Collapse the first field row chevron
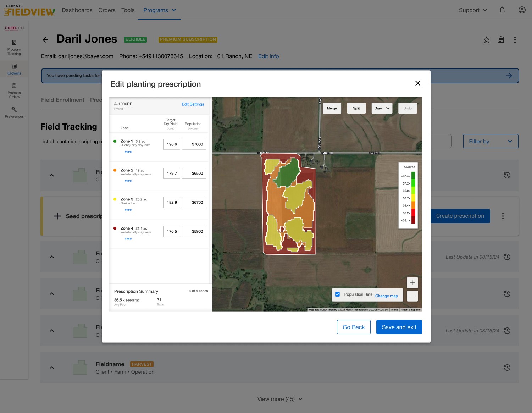This screenshot has height=413, width=532. [x=52, y=175]
